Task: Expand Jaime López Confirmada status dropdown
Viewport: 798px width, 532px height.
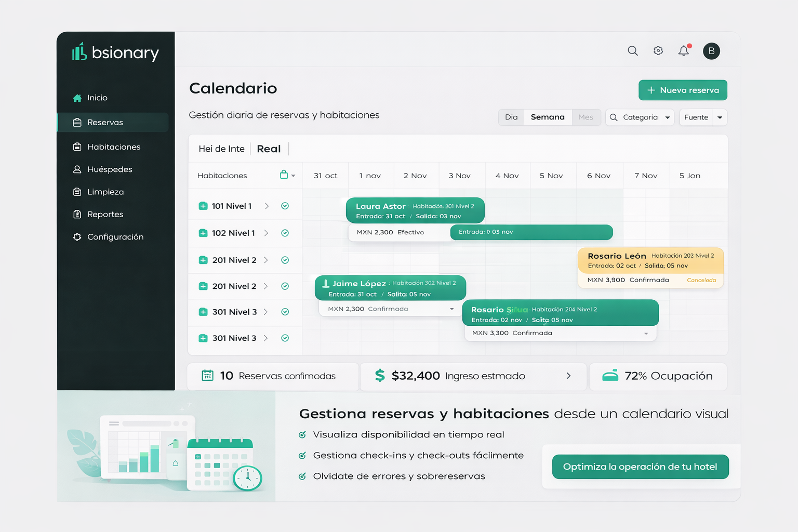Action: click(x=451, y=309)
